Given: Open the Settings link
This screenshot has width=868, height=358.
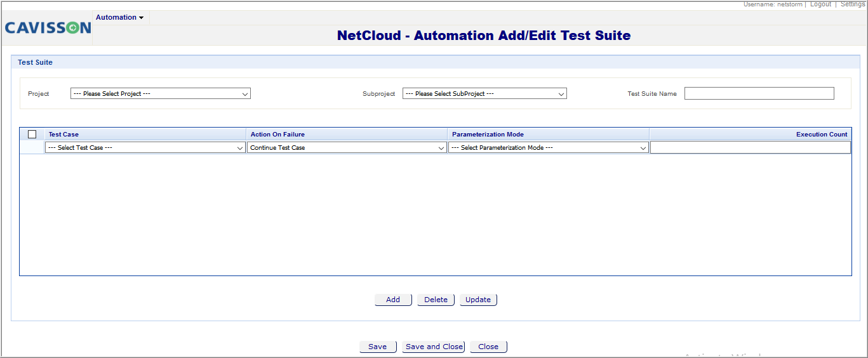Looking at the screenshot, I should pyautogui.click(x=853, y=4).
